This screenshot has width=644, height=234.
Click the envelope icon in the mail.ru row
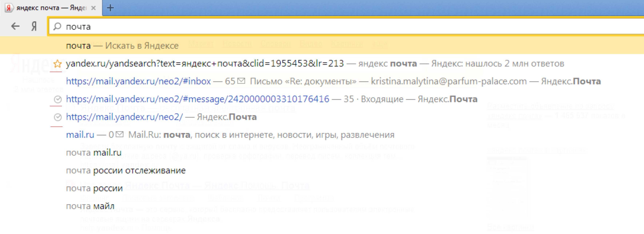[120, 134]
